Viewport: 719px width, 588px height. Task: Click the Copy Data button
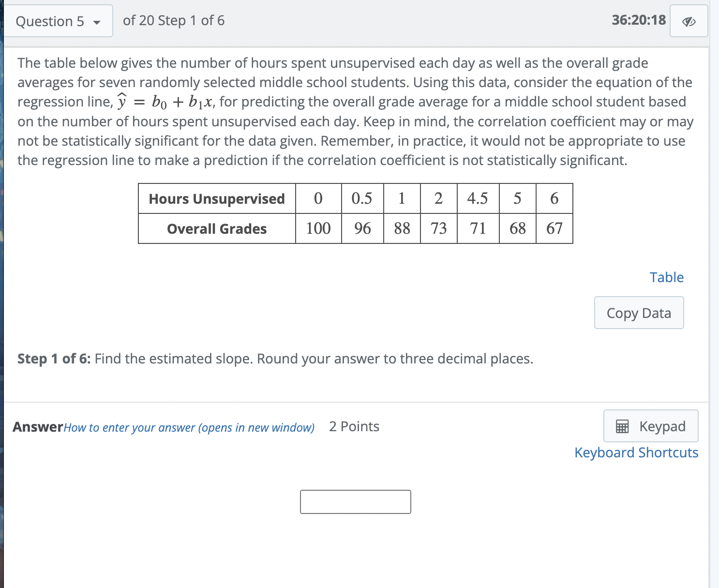point(639,313)
